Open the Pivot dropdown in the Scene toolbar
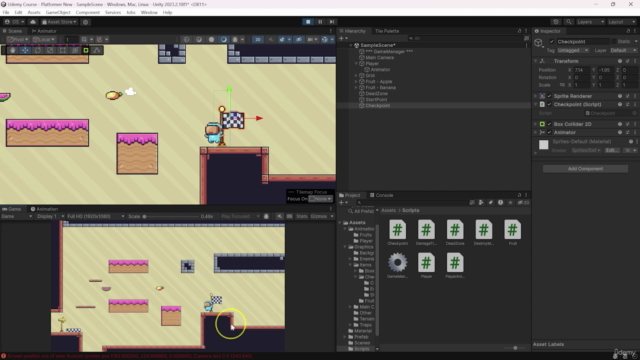Screen dimensions: 640x360 coord(18,40)
